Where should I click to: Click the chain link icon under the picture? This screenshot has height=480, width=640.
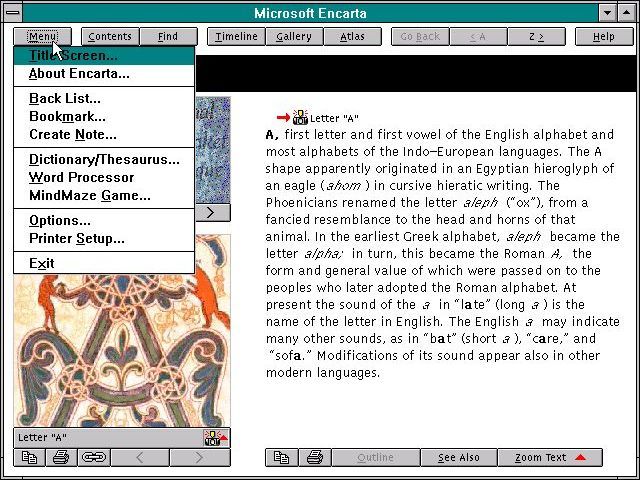[93, 458]
